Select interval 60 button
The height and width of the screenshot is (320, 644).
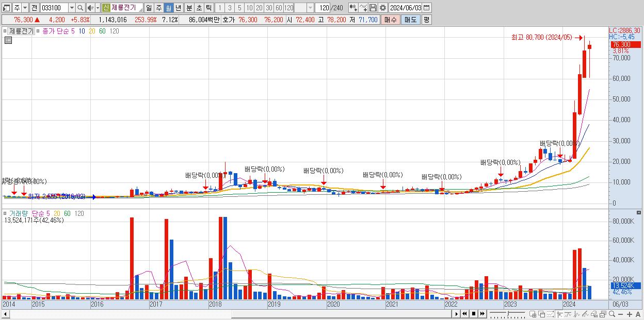click(279, 8)
